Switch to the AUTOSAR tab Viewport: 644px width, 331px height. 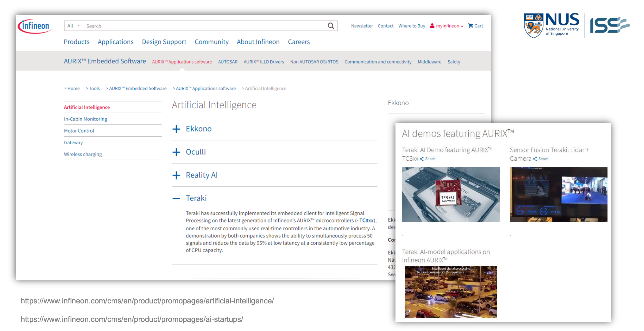[x=228, y=62]
